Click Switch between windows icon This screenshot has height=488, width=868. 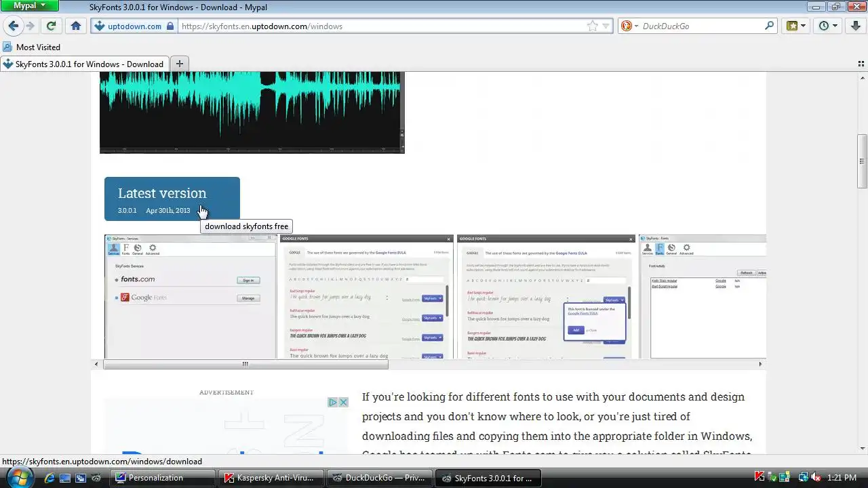tap(81, 478)
